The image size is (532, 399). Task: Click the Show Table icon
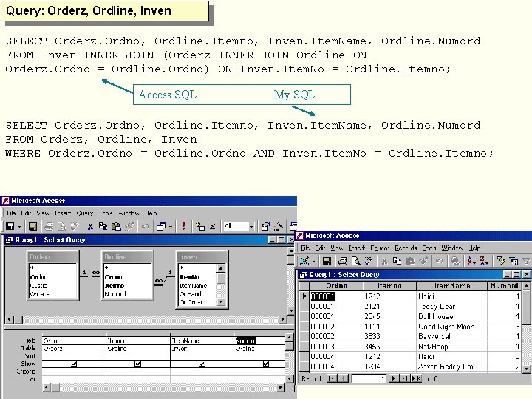coord(200,226)
